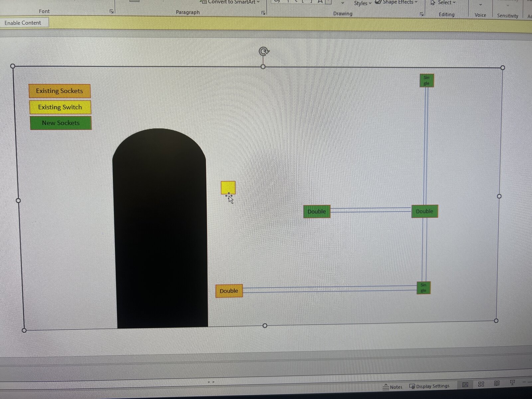Select the orange Double socket shape
The width and height of the screenshot is (532, 399).
tap(229, 291)
